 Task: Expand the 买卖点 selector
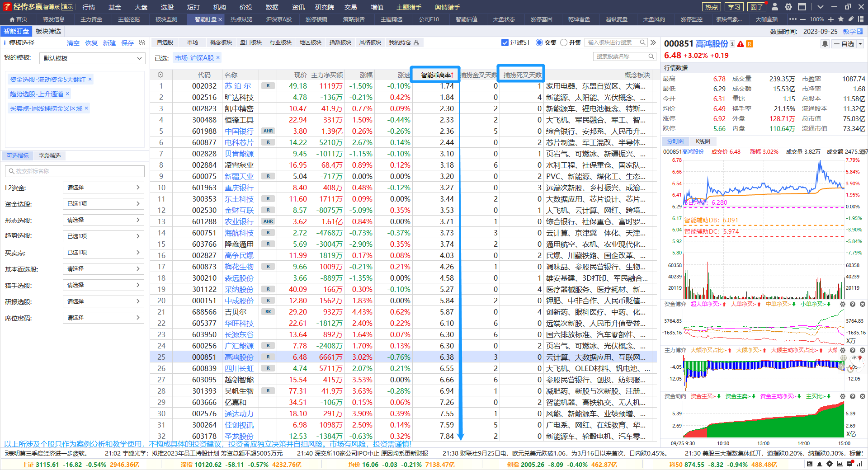click(x=103, y=253)
